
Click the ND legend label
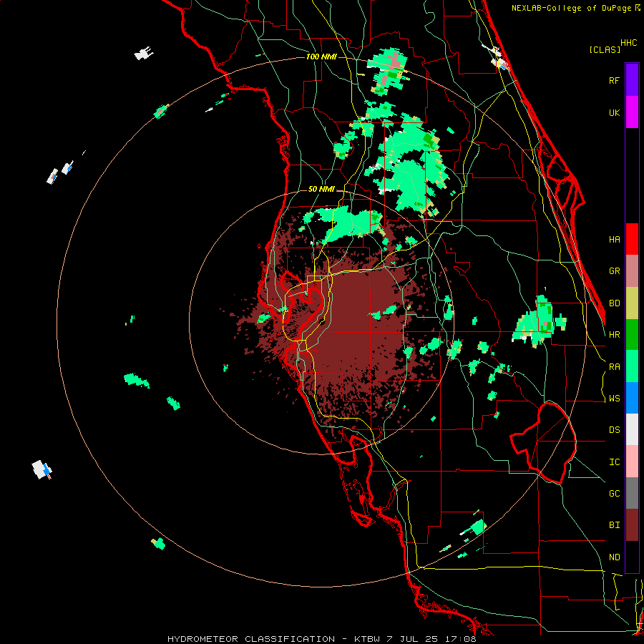click(x=614, y=557)
